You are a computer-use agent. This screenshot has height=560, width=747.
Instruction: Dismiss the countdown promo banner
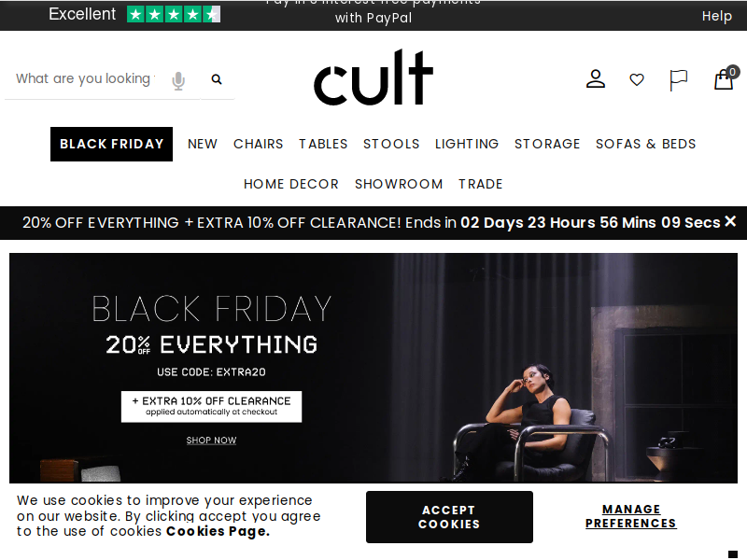tap(730, 221)
